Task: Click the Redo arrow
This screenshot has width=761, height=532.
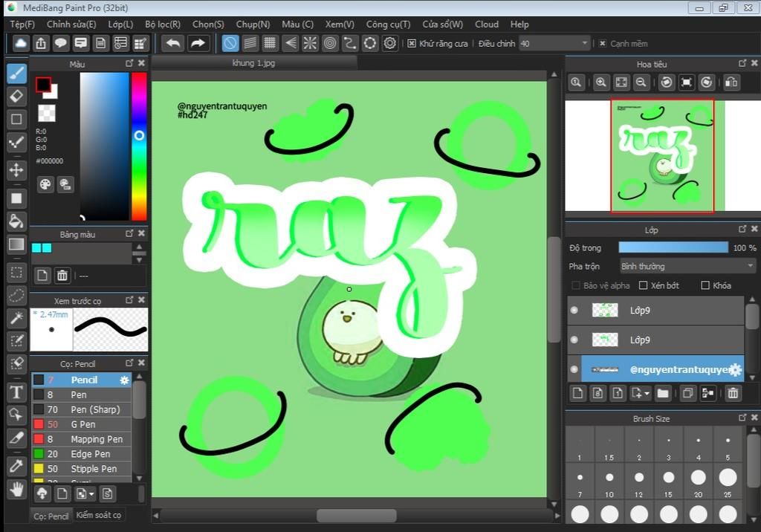Action: coord(198,43)
